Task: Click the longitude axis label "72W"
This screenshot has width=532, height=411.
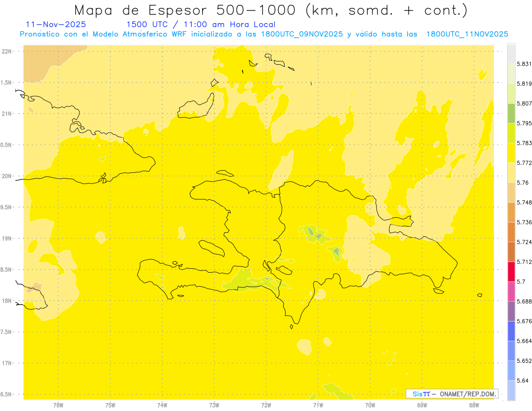Action: point(266,405)
